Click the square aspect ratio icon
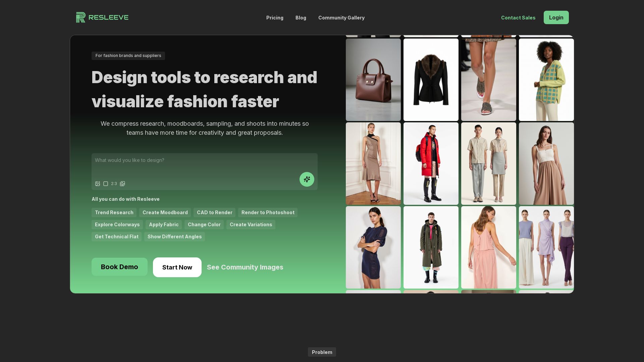The height and width of the screenshot is (362, 644). click(x=106, y=184)
